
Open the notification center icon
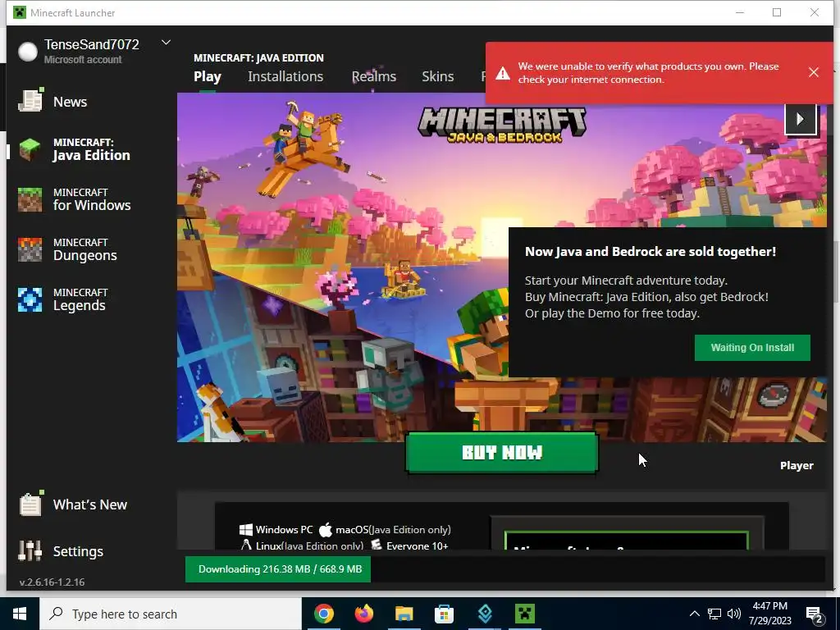click(815, 615)
